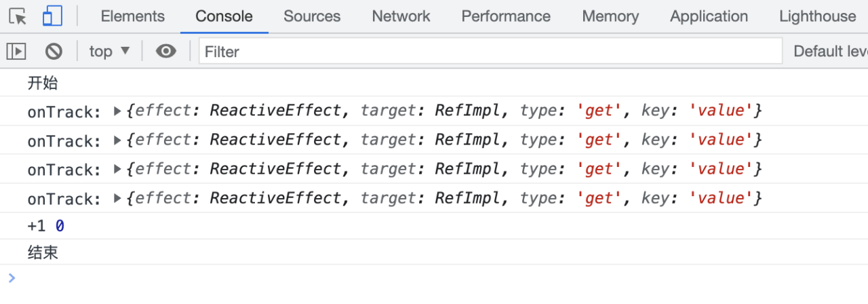The height and width of the screenshot is (304, 868).
Task: Show the console sidebar panel
Action: pos(16,51)
